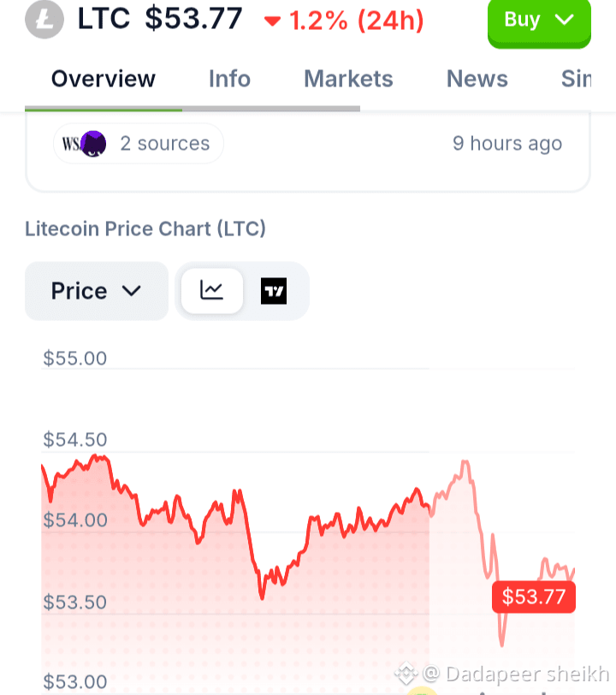Select the partially visible Similar tab
This screenshot has width=616, height=695.
[x=576, y=79]
